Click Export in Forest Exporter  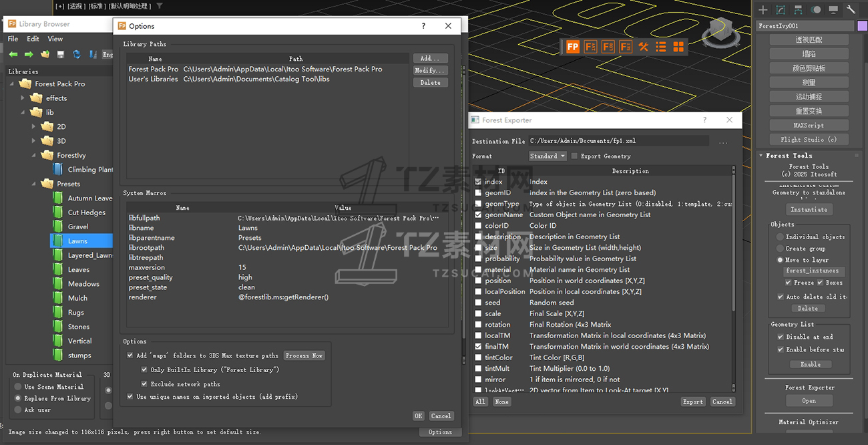[692, 402]
